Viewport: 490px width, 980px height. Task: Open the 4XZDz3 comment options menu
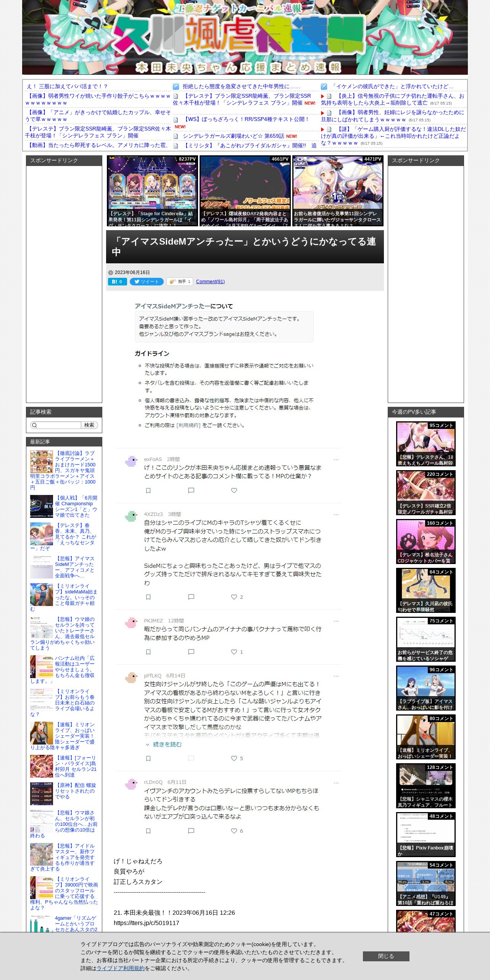coord(336,515)
